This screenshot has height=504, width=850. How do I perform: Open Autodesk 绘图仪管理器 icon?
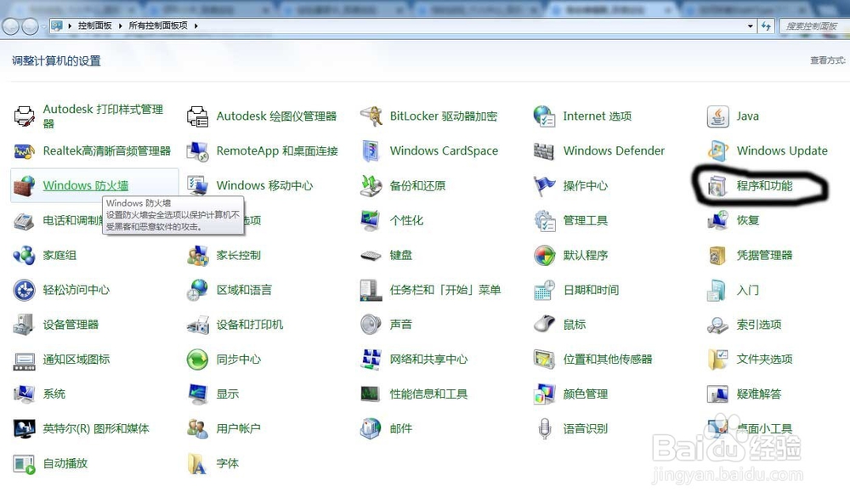[x=197, y=116]
